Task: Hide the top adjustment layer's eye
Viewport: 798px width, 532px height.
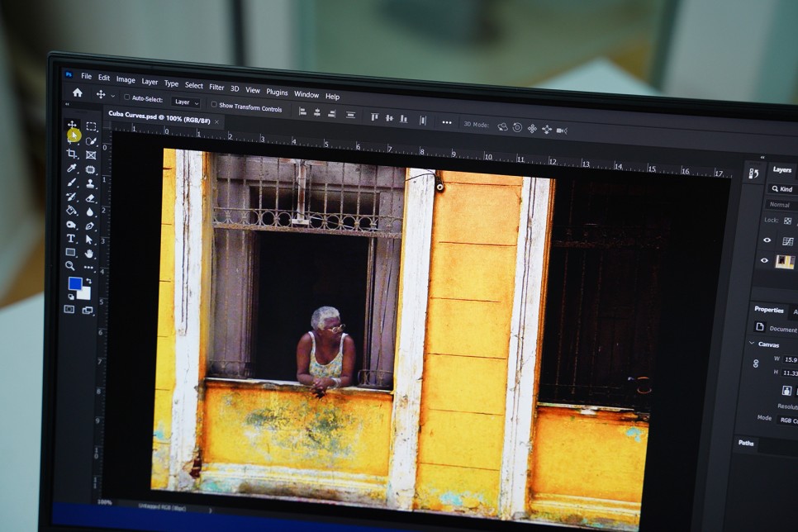Action: tap(767, 240)
